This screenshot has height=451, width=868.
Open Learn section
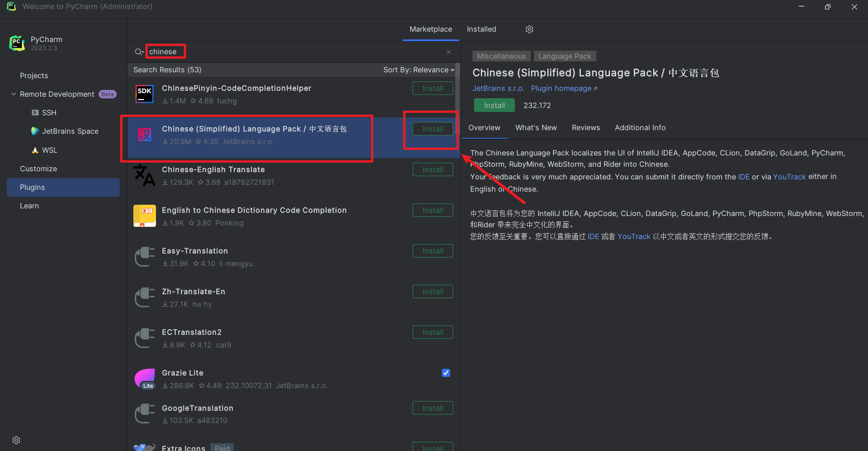click(29, 206)
